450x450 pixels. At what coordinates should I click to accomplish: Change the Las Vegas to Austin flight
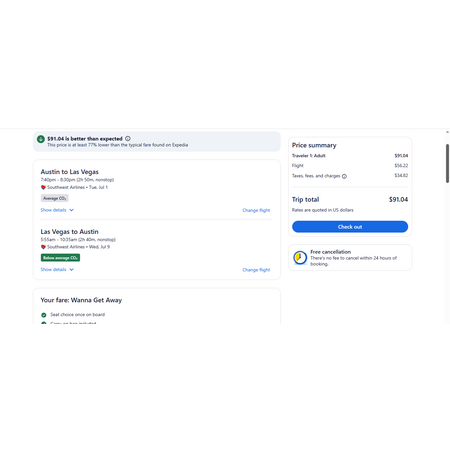256,270
